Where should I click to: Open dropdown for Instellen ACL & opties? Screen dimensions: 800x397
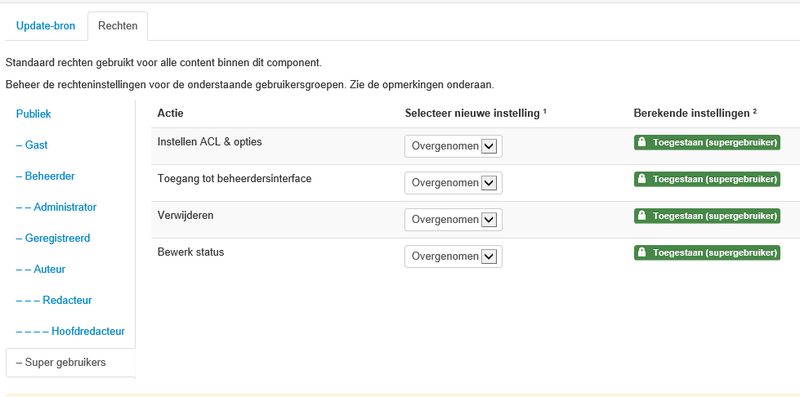(x=453, y=146)
